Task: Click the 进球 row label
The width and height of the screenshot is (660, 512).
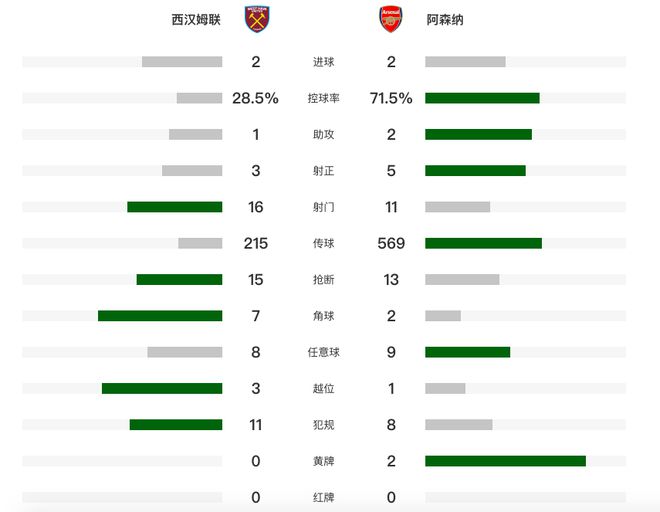Action: point(324,62)
